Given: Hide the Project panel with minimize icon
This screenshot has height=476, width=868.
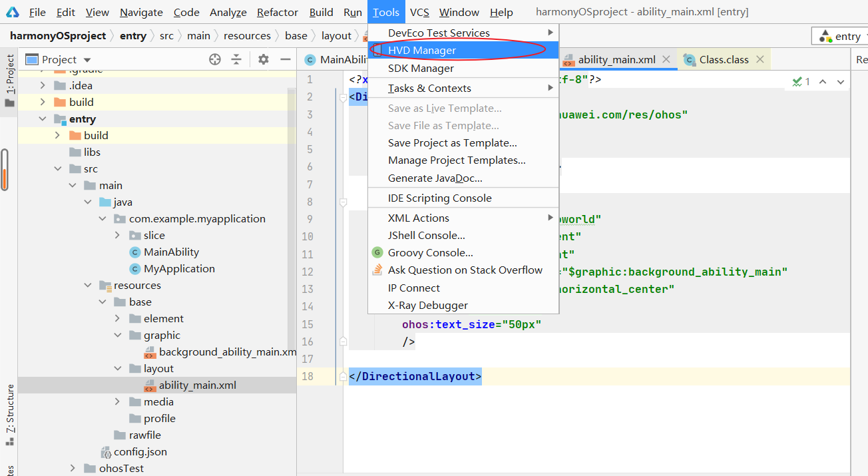Looking at the screenshot, I should 286,60.
